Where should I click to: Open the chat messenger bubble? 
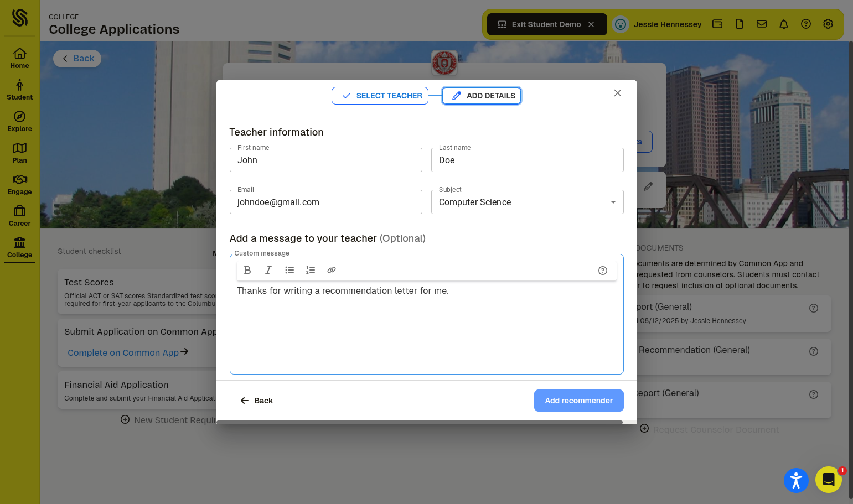pyautogui.click(x=829, y=480)
